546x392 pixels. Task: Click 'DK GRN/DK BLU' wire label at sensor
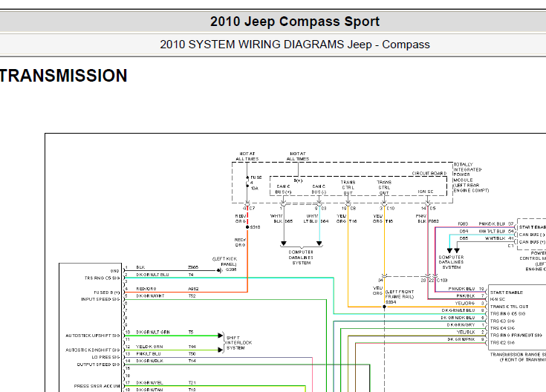tap(458, 318)
